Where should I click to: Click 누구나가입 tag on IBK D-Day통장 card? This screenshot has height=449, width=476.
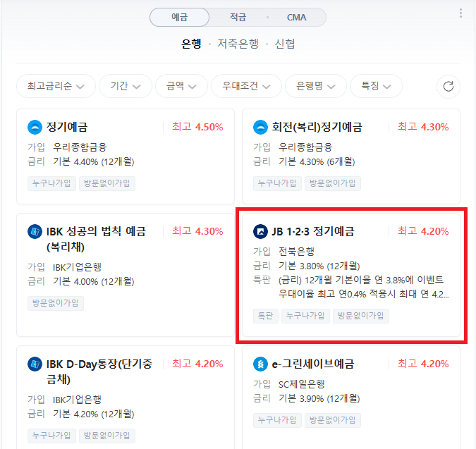coord(51,436)
